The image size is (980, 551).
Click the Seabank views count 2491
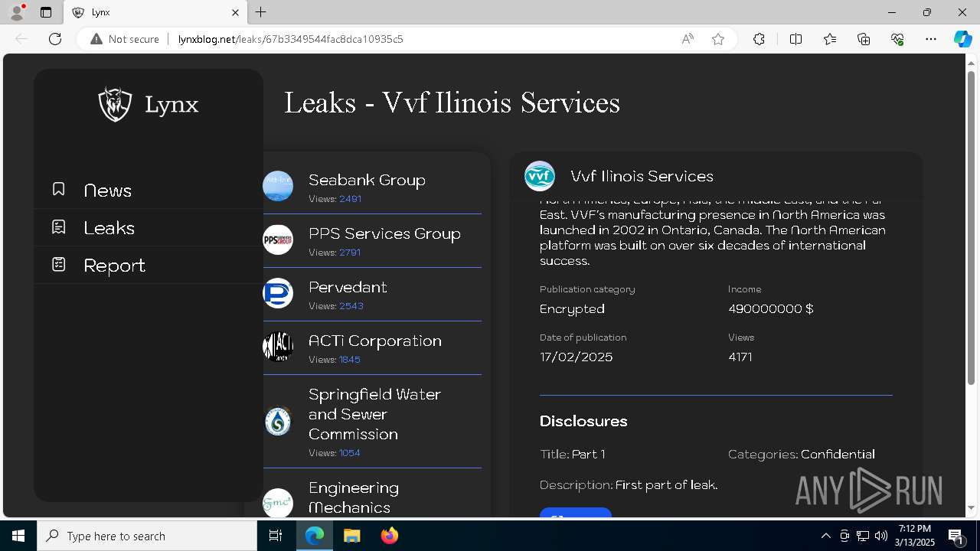[350, 199]
